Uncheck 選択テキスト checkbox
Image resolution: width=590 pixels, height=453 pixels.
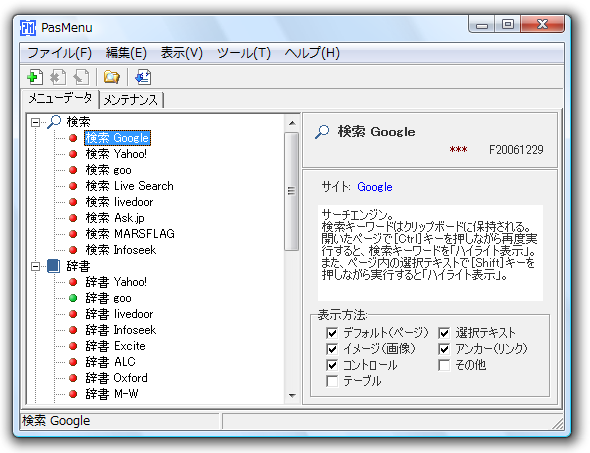tap(444, 333)
